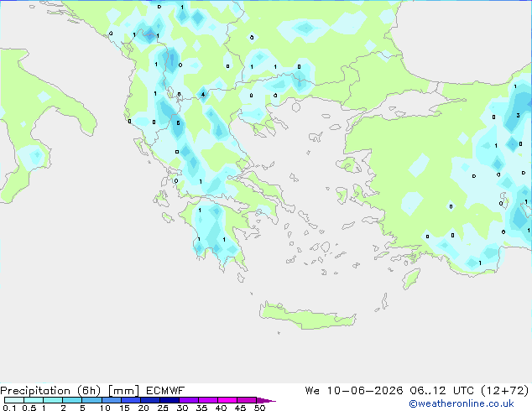Click the legend scale label "25"

click(163, 408)
